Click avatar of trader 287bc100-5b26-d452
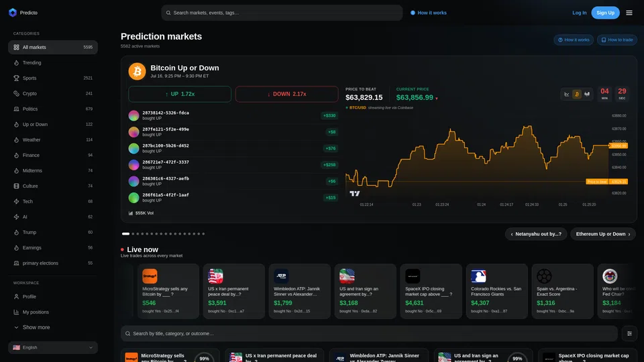Viewport: 644px width, 362px height. pyautogui.click(x=133, y=148)
